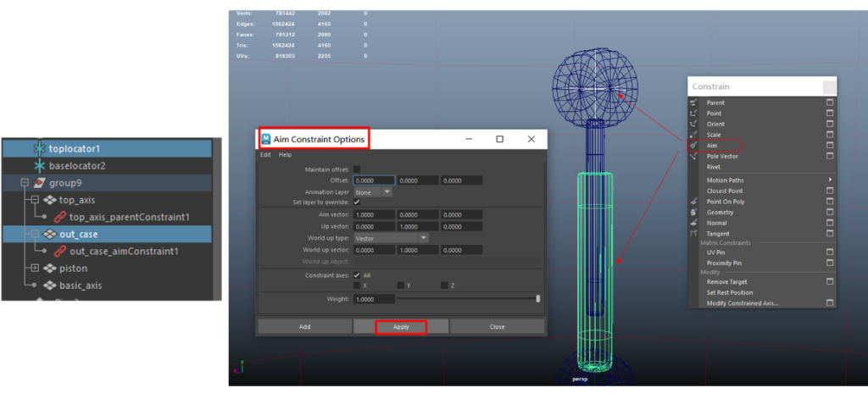Click the Parent constraint icon in the Constrain menu
This screenshot has width=868, height=399.
pyautogui.click(x=693, y=103)
